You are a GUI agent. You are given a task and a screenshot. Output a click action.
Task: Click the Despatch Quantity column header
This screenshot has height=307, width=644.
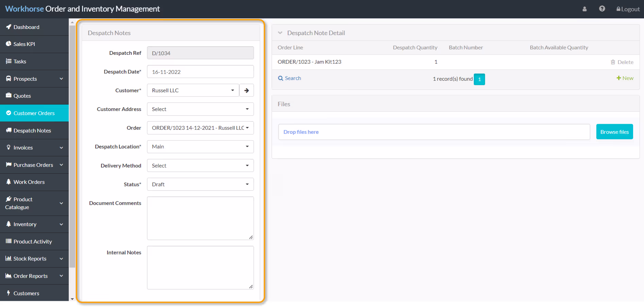415,48
